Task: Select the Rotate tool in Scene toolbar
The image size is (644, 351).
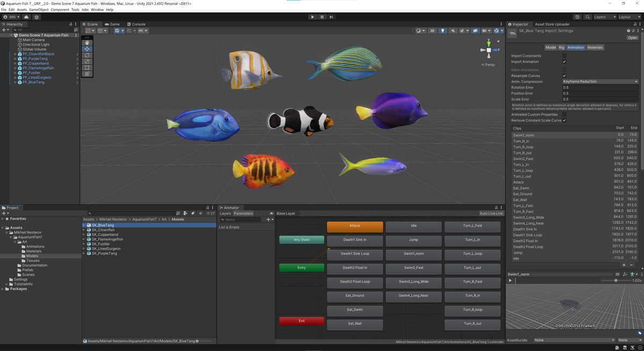Action: tap(87, 55)
